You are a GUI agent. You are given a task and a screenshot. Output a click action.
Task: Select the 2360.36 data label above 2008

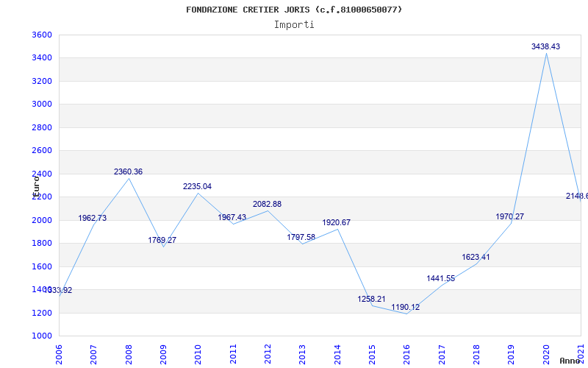click(128, 171)
